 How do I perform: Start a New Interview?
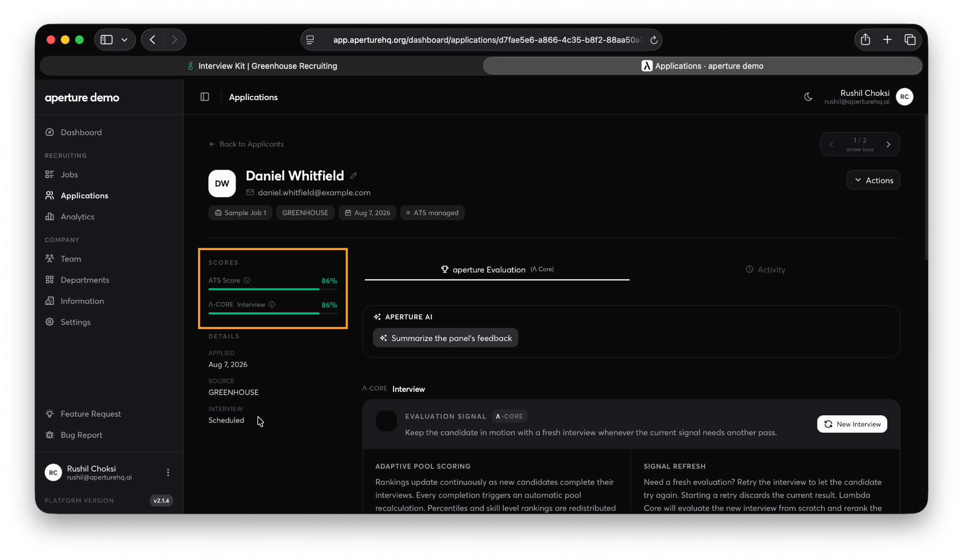tap(852, 424)
